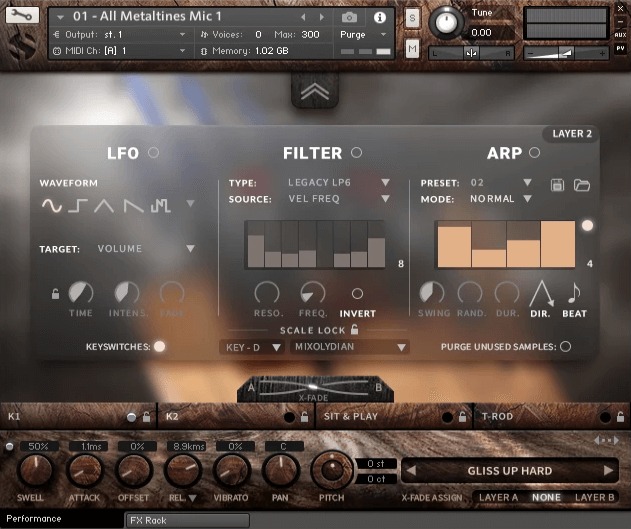This screenshot has height=529, width=631.
Task: Switch to the Performance tab
Action: 35,519
